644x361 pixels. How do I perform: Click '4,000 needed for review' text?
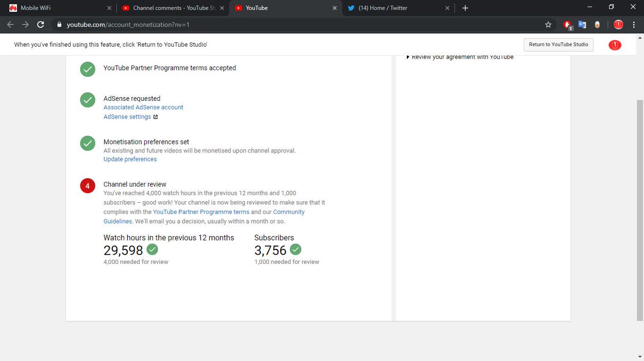coord(136,262)
